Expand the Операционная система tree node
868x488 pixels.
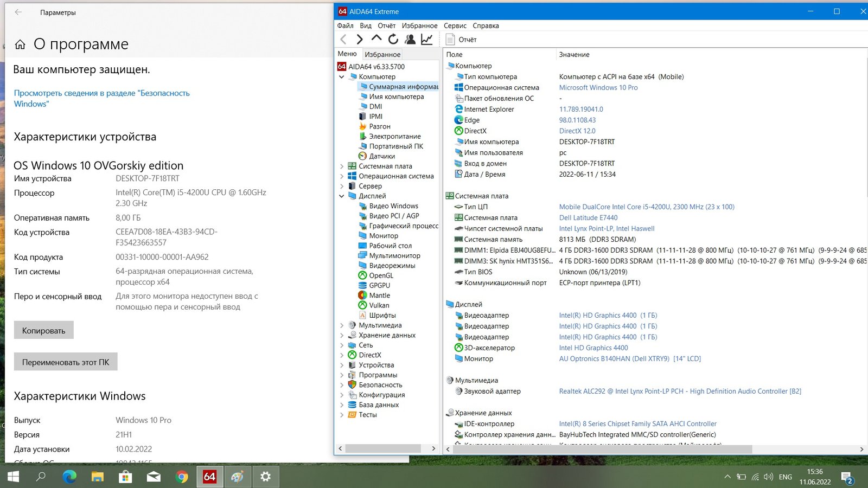(x=342, y=176)
